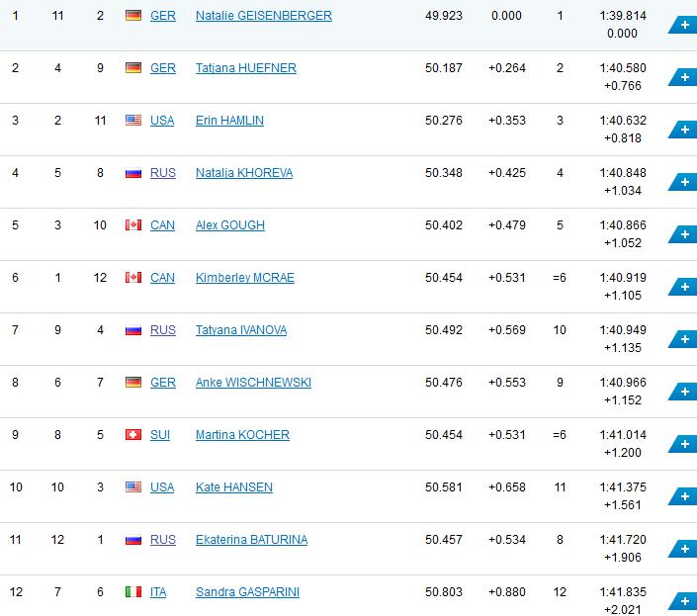Open Kimberley MCRAE athlete profile link
697x616 pixels.
click(x=245, y=278)
